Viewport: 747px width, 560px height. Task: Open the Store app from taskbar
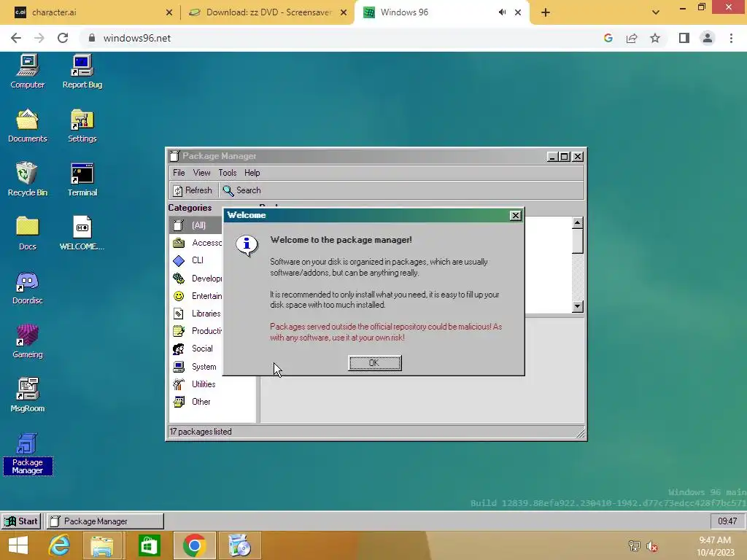pos(149,545)
